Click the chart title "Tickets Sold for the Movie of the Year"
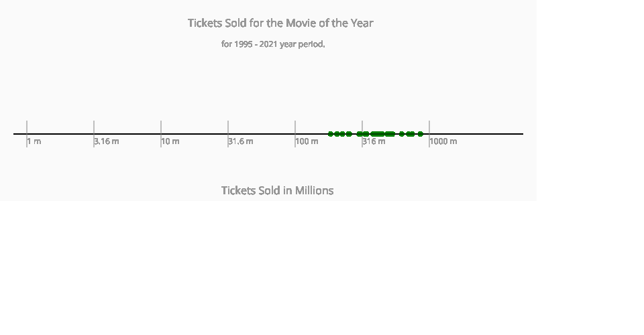644x335 pixels. tap(280, 23)
